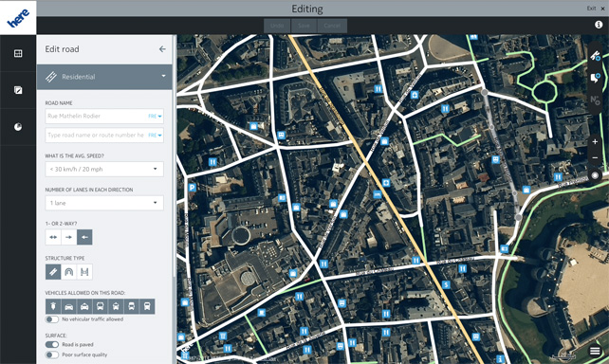
Task: Open FRE language dropdown beside Rue Mathelin Rodier
Action: click(x=155, y=116)
